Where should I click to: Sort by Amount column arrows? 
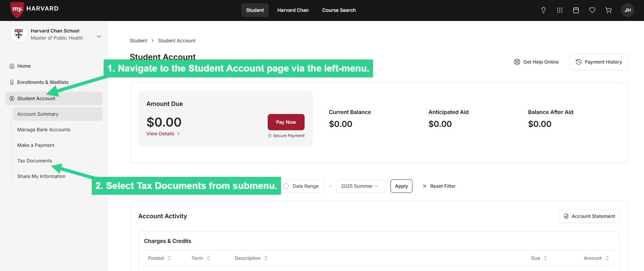point(607,258)
